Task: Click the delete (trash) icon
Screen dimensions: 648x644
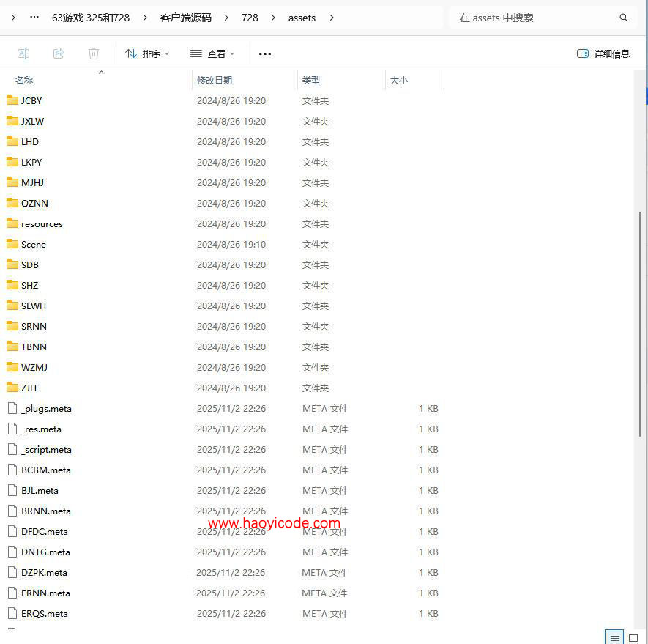Action: click(93, 53)
